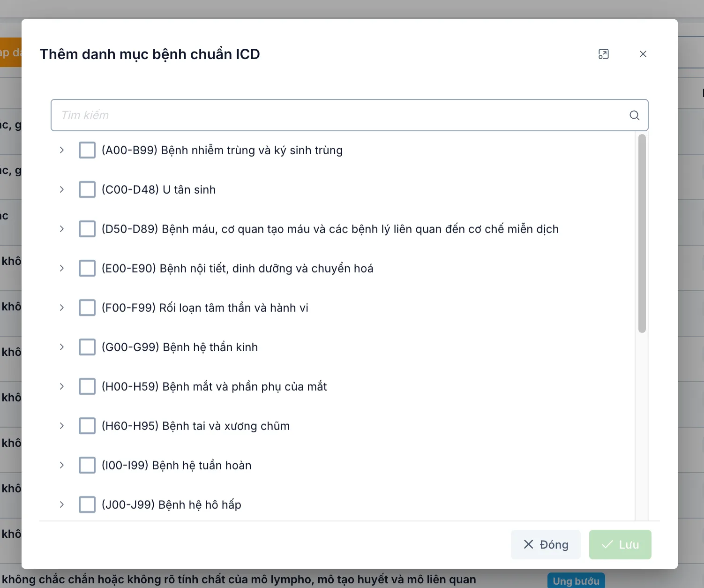704x588 pixels.
Task: Focus the Tìm kiếm search field
Action: [350, 115]
